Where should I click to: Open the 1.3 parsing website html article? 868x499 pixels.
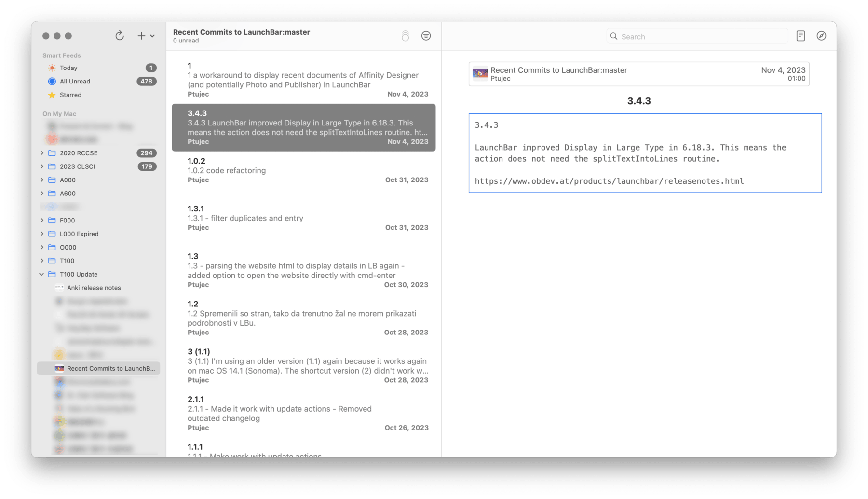tap(304, 271)
